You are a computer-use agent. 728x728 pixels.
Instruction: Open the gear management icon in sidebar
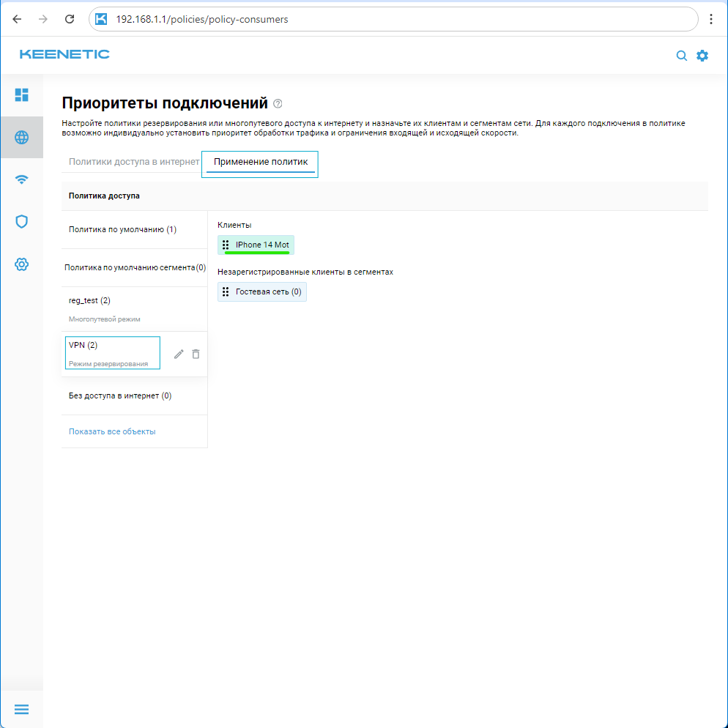[22, 264]
